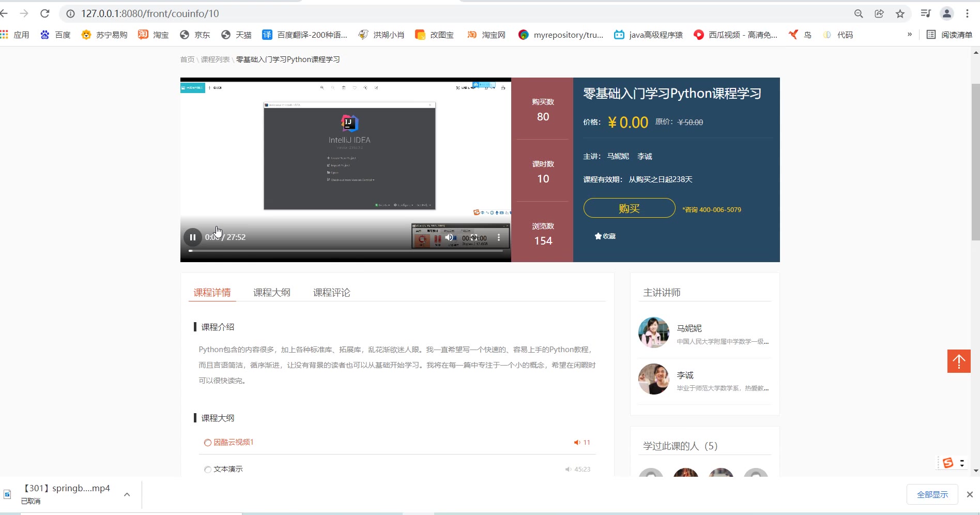This screenshot has height=515, width=980.
Task: Mute the video player volume
Action: tap(450, 237)
